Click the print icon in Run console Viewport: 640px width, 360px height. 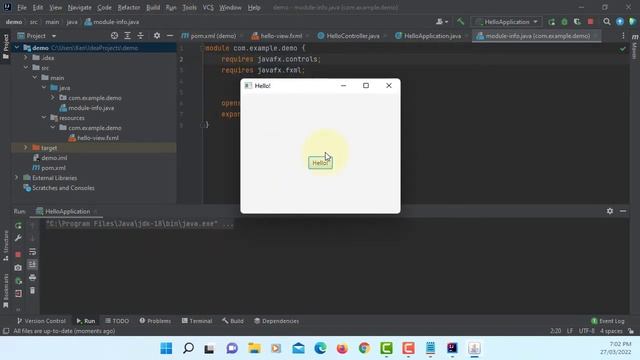tap(33, 278)
